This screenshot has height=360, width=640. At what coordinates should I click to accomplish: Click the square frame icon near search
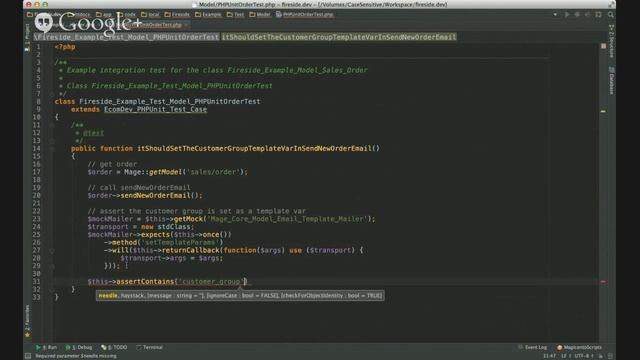[x=598, y=15]
